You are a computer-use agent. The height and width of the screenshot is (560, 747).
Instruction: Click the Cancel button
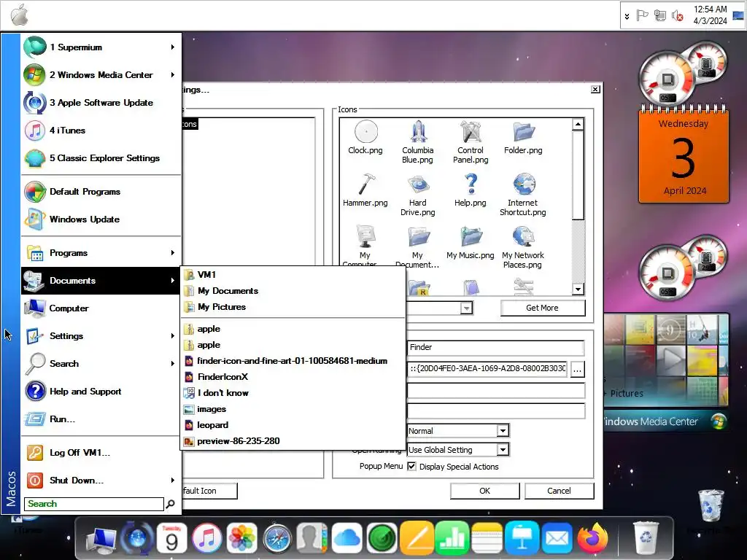[x=560, y=491]
